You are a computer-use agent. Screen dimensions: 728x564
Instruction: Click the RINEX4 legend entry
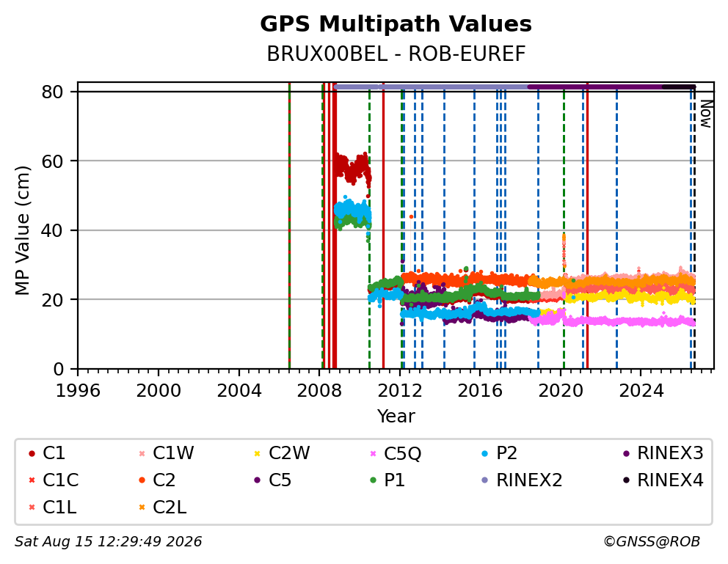[x=663, y=480]
